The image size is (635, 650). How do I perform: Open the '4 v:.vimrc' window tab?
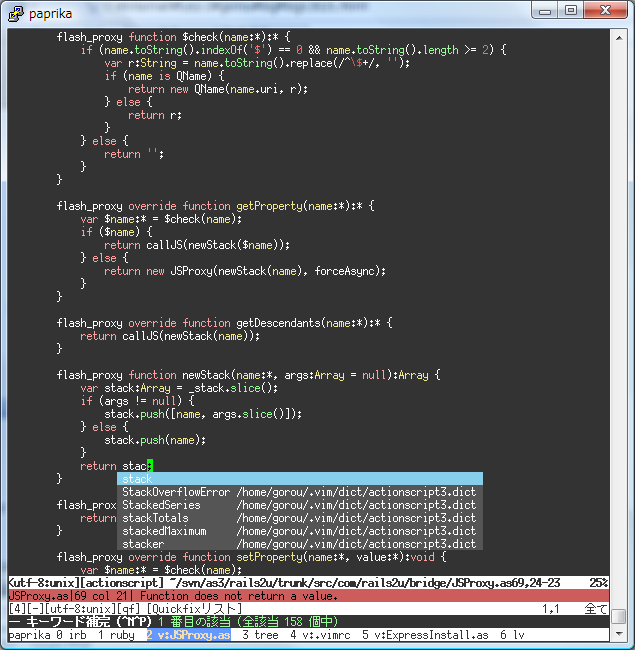click(320, 635)
